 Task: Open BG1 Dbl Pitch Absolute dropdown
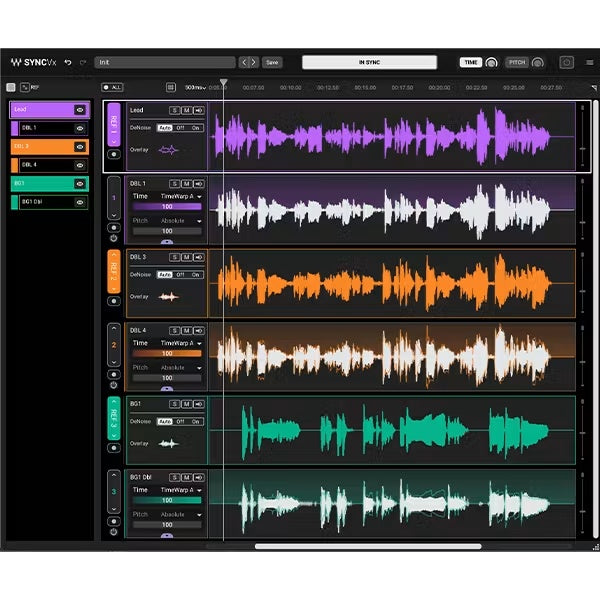pos(181,515)
